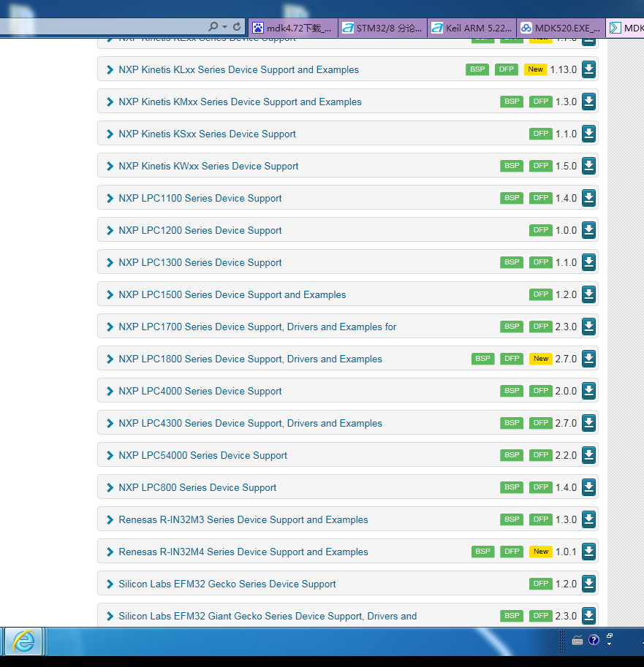Download Renesas R-IN32M4 Series pack

588,552
